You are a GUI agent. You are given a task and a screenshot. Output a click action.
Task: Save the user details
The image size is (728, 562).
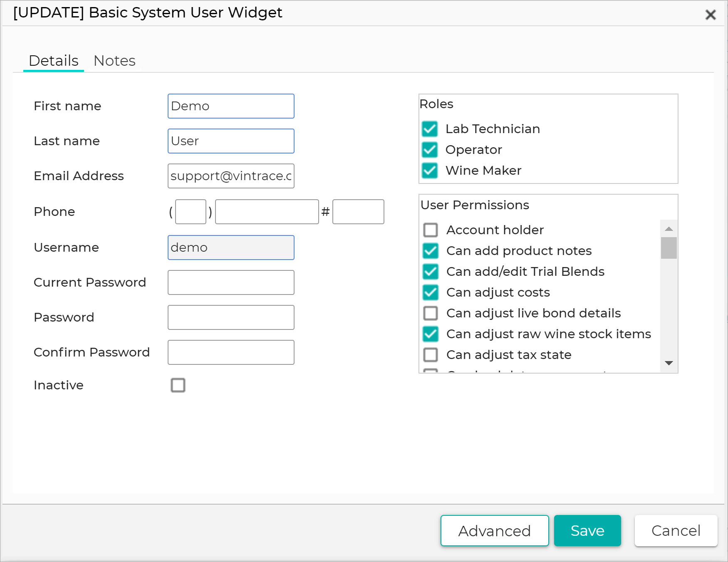pyautogui.click(x=587, y=531)
